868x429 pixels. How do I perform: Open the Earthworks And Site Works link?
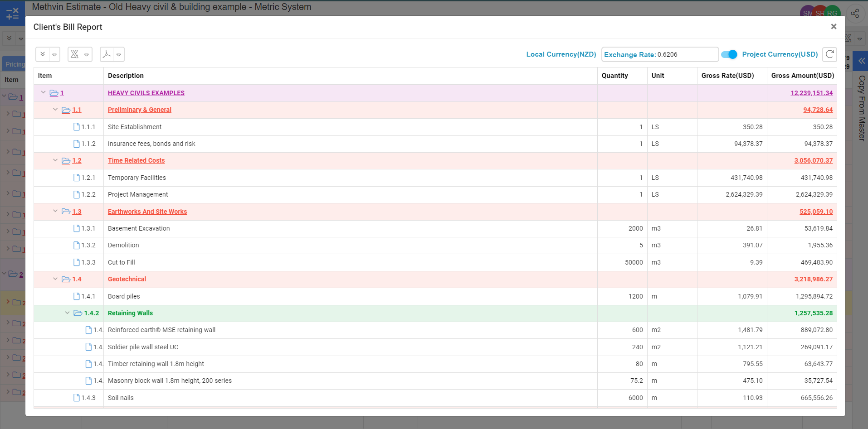(147, 212)
